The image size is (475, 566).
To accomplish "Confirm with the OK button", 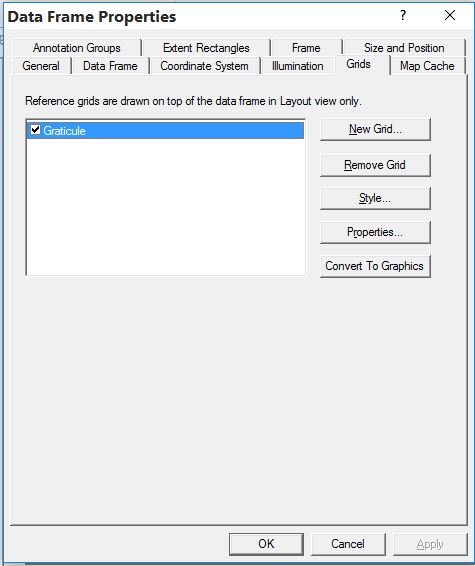I will coord(266,544).
